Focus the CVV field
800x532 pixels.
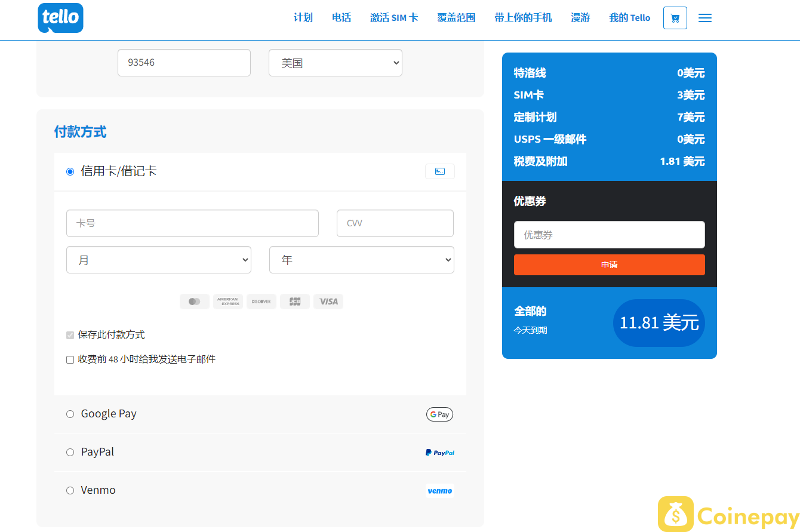[395, 223]
